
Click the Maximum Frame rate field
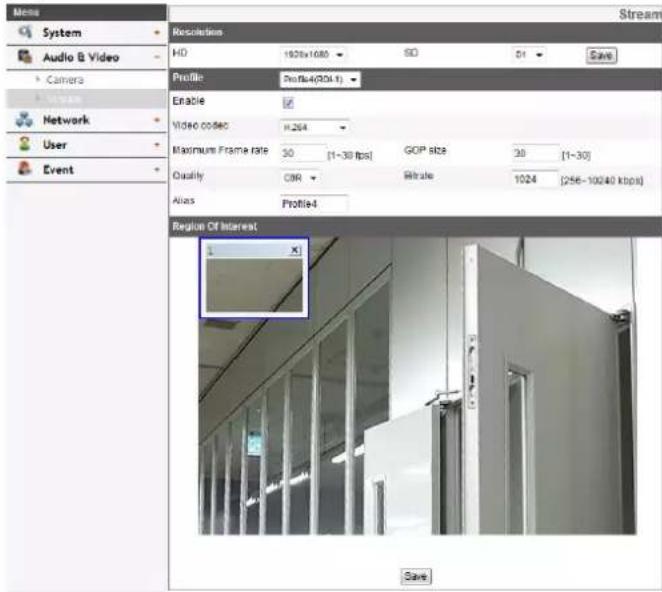pos(302,153)
